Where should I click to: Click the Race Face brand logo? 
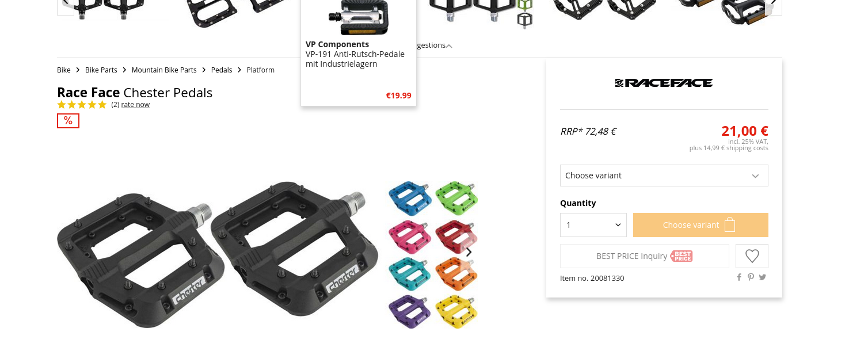click(664, 83)
